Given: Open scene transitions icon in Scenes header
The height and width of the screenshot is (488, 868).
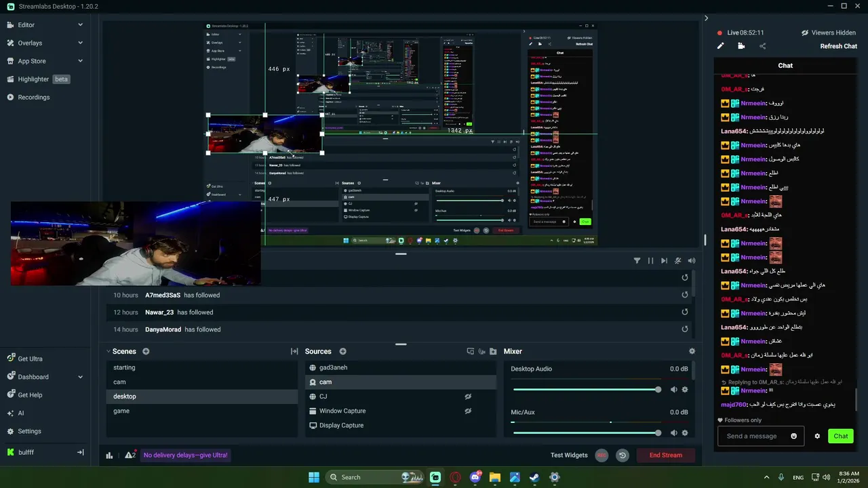Looking at the screenshot, I should tap(294, 351).
